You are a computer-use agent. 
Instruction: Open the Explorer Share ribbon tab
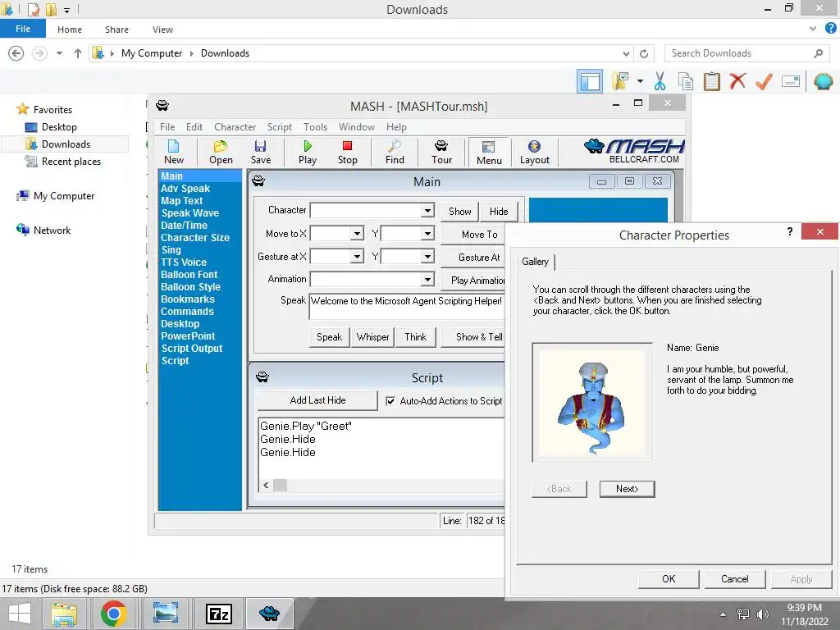click(116, 30)
